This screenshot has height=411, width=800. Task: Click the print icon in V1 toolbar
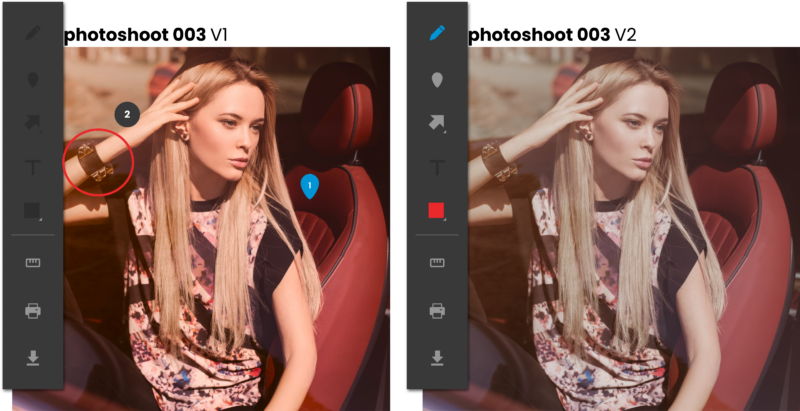(x=33, y=311)
